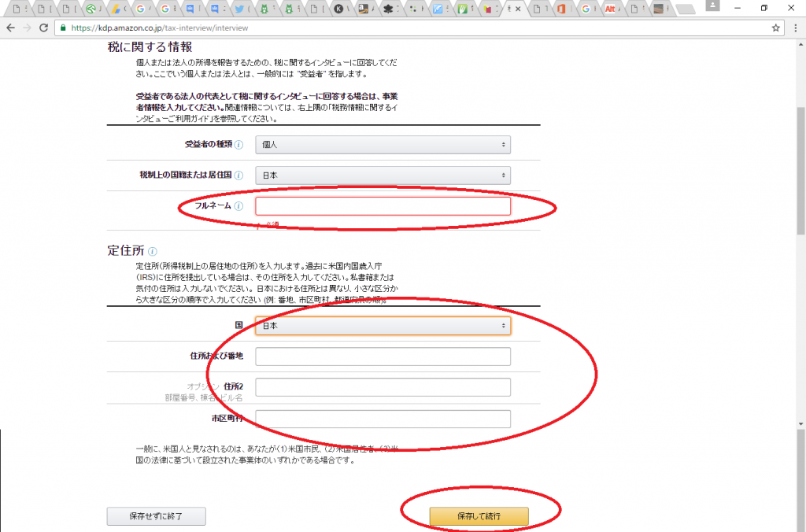The width and height of the screenshot is (806, 532).
Task: Open the 税制上の国籍または居住国 dropdown
Action: [383, 175]
